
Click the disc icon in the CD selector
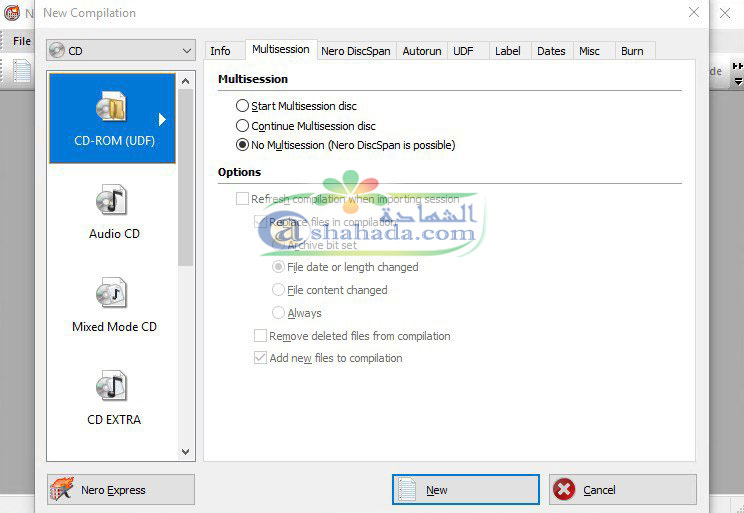[57, 50]
